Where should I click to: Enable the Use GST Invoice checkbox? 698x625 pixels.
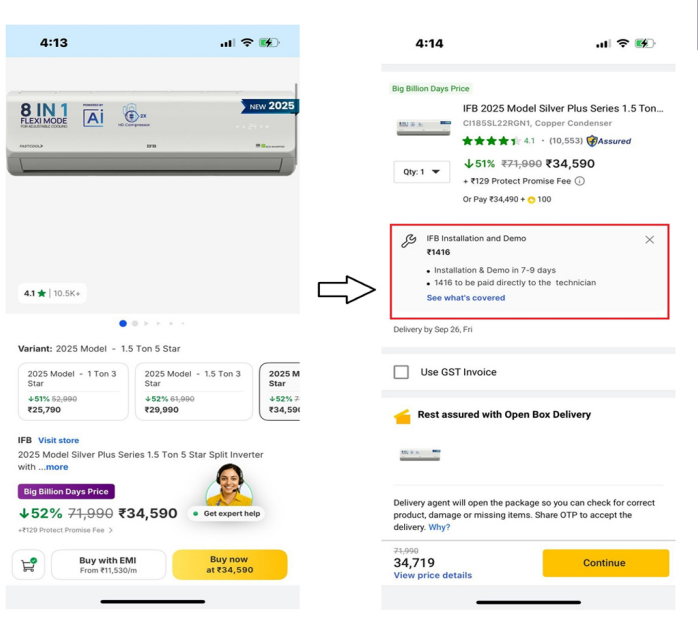pos(401,372)
